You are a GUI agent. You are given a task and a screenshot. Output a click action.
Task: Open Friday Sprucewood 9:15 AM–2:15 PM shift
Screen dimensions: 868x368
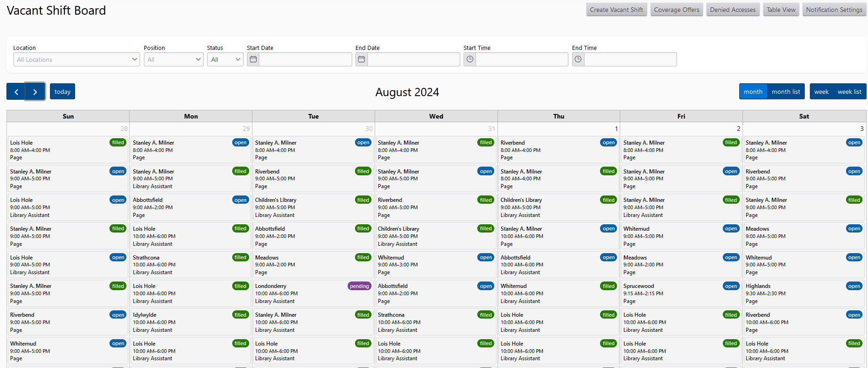click(681, 293)
